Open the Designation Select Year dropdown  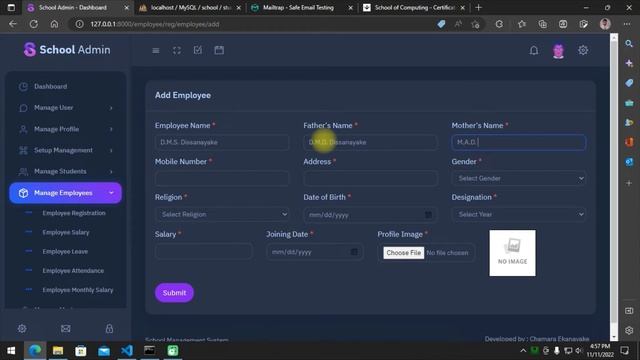tap(518, 214)
